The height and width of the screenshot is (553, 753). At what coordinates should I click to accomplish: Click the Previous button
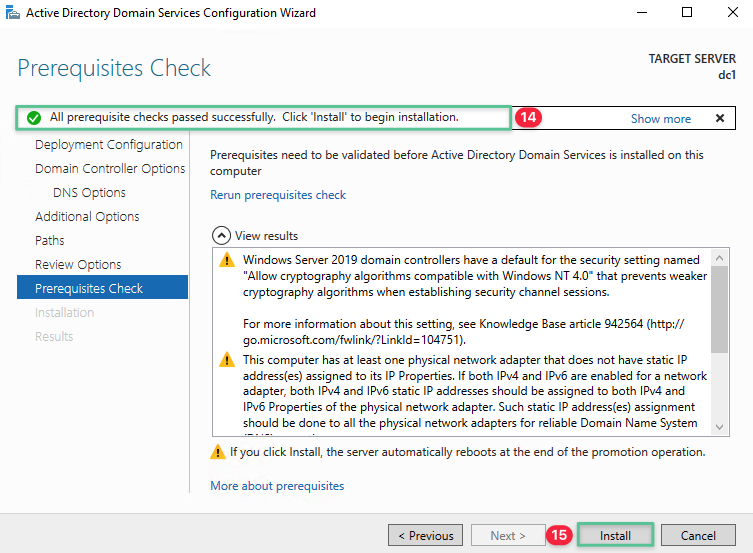(425, 535)
